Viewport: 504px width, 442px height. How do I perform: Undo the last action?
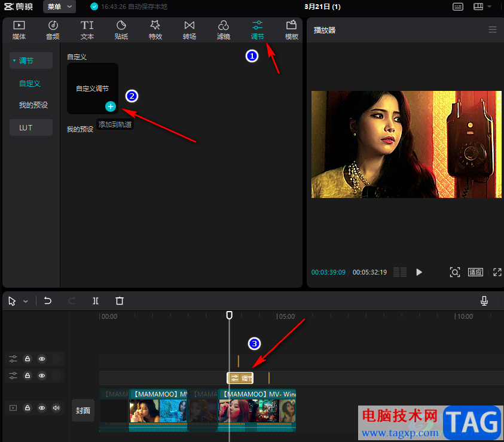pyautogui.click(x=48, y=301)
